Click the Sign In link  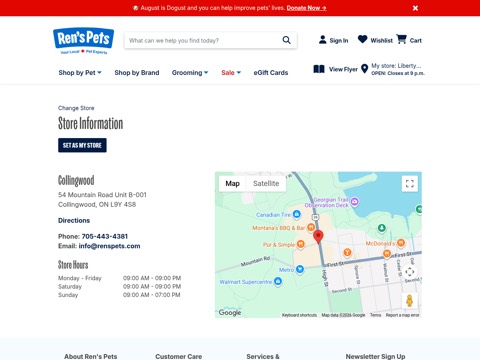click(x=339, y=40)
